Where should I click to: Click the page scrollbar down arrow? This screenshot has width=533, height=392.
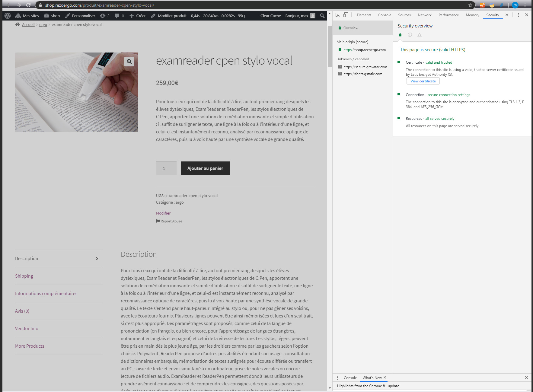tap(330, 388)
